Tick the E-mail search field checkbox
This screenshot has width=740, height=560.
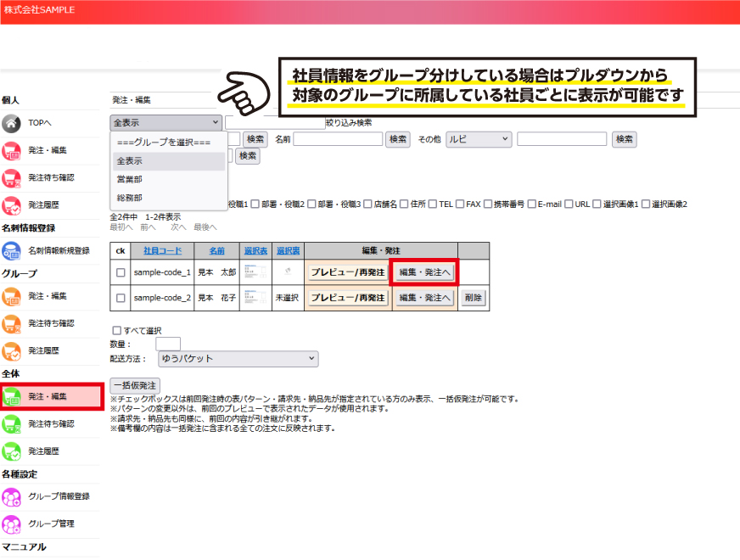(x=531, y=204)
